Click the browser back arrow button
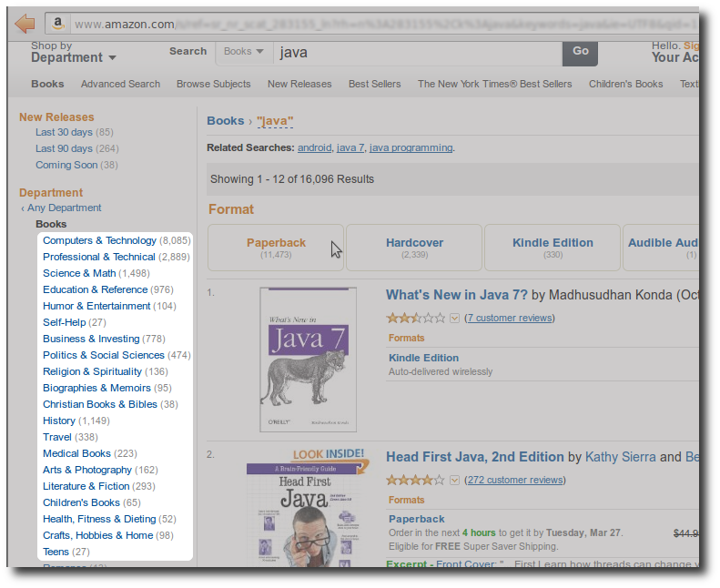 (x=25, y=24)
